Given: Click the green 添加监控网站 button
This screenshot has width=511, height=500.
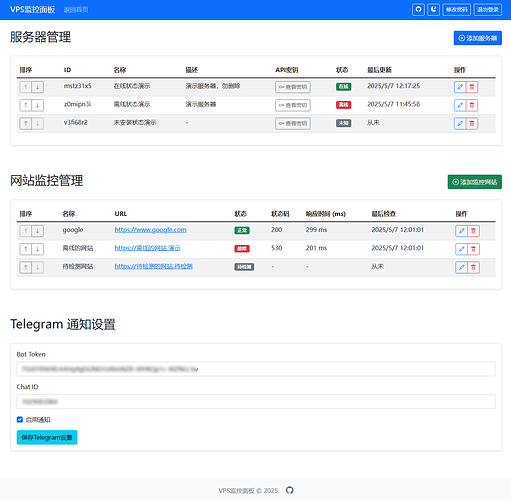Looking at the screenshot, I should tap(475, 182).
